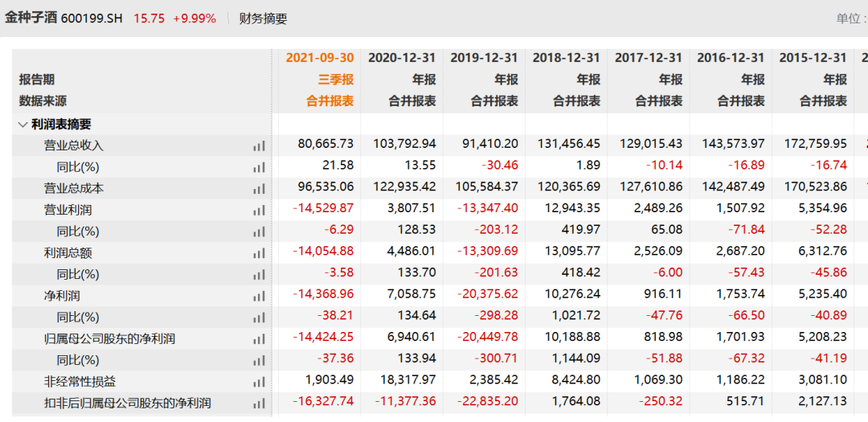Select the 2016-12-31 report column header
868x422 pixels.
[x=731, y=58]
